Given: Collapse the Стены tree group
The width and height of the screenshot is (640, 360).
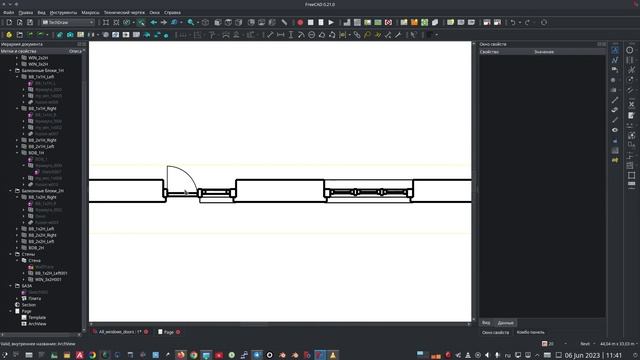Looking at the screenshot, I should pos(11,254).
